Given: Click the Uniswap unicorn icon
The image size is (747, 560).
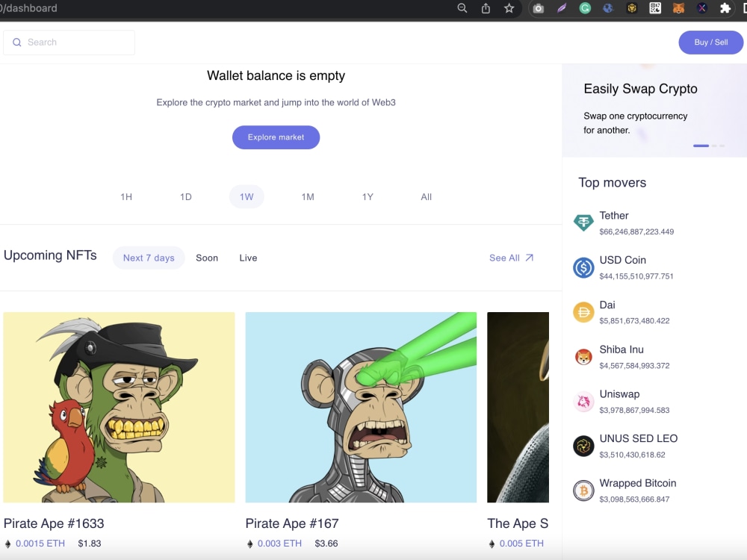Looking at the screenshot, I should [x=583, y=402].
